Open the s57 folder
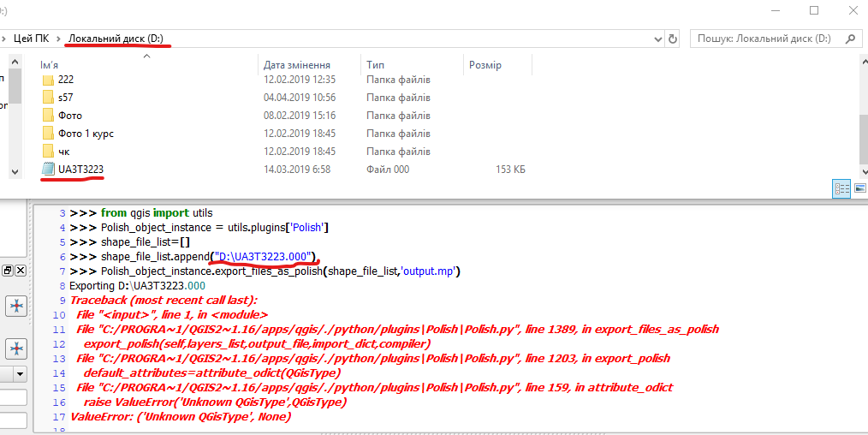Screen dimensions: 868x435 pyautogui.click(x=65, y=98)
